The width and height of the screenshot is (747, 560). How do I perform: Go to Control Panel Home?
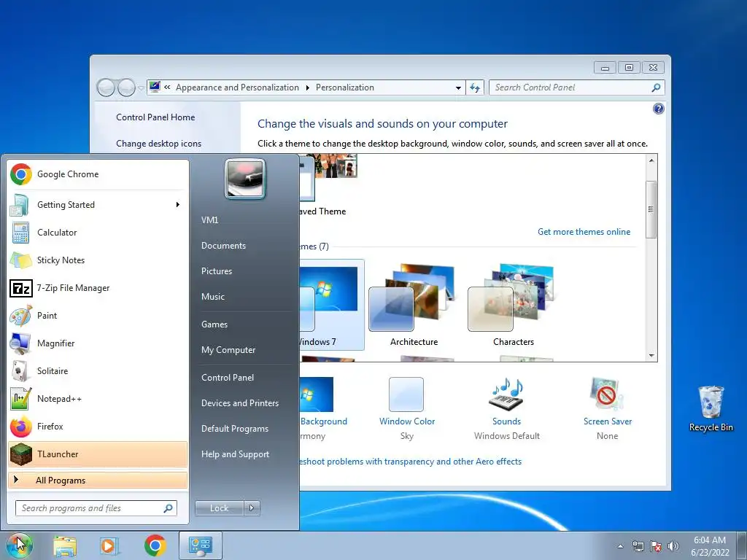click(x=155, y=117)
